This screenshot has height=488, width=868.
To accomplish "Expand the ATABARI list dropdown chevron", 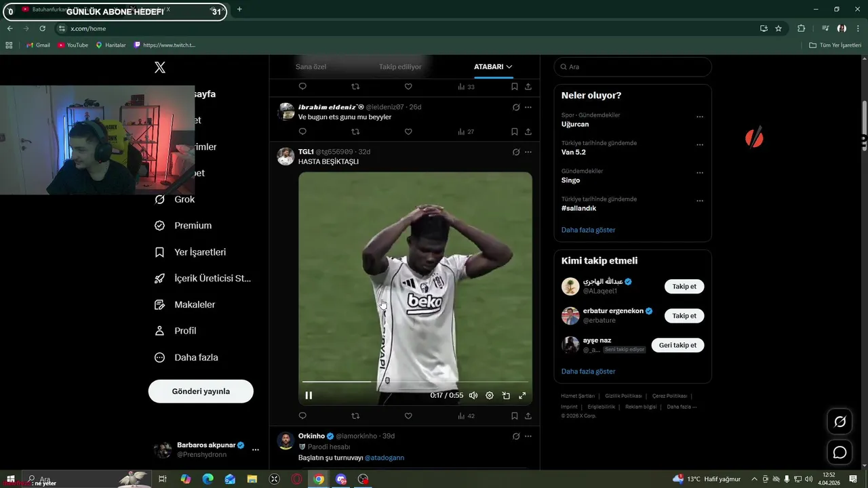I will 509,66.
